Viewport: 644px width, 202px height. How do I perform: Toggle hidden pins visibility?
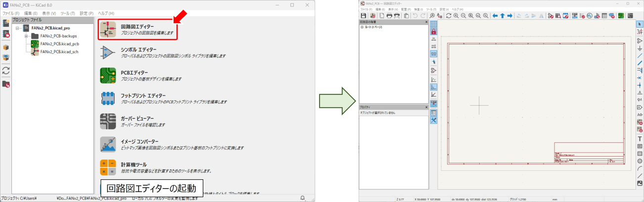[x=434, y=71]
